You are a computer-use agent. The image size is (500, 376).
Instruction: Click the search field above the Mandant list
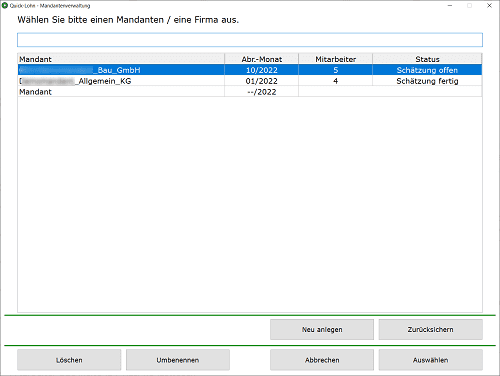click(x=250, y=40)
